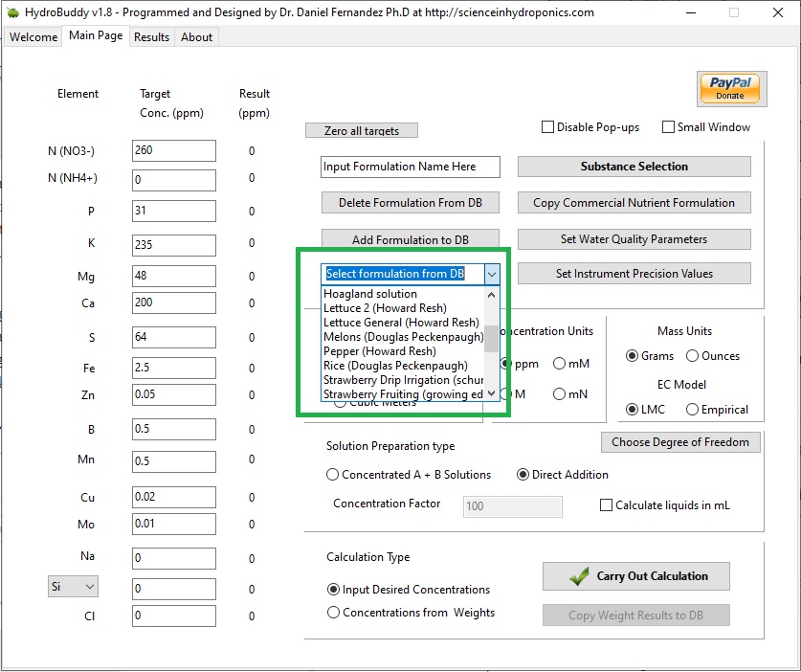Toggle the Small Window checkbox

669,127
